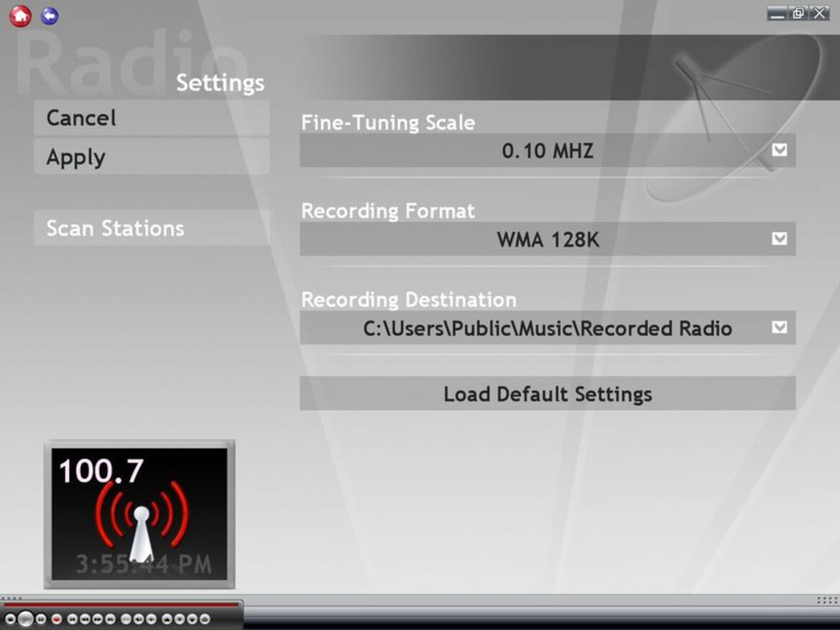Screen dimensions: 840x630
Task: Pause the radio playback
Action: [x=41, y=619]
